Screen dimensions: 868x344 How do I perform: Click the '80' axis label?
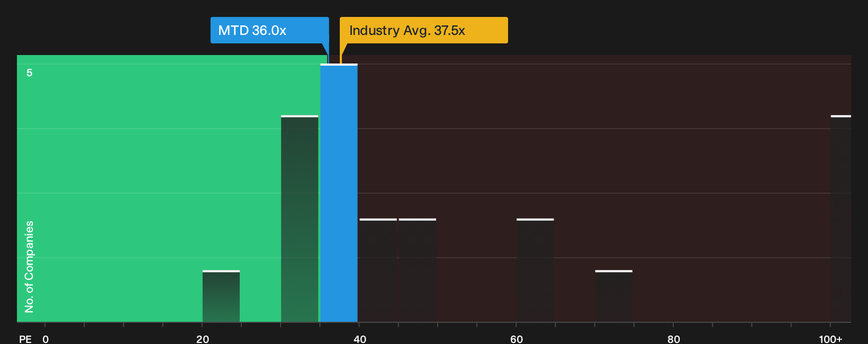coord(673,339)
